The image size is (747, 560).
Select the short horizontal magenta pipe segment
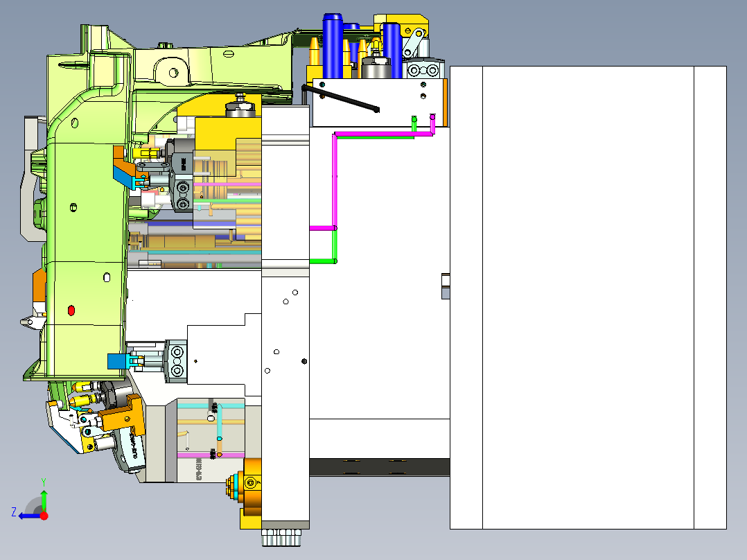point(322,228)
